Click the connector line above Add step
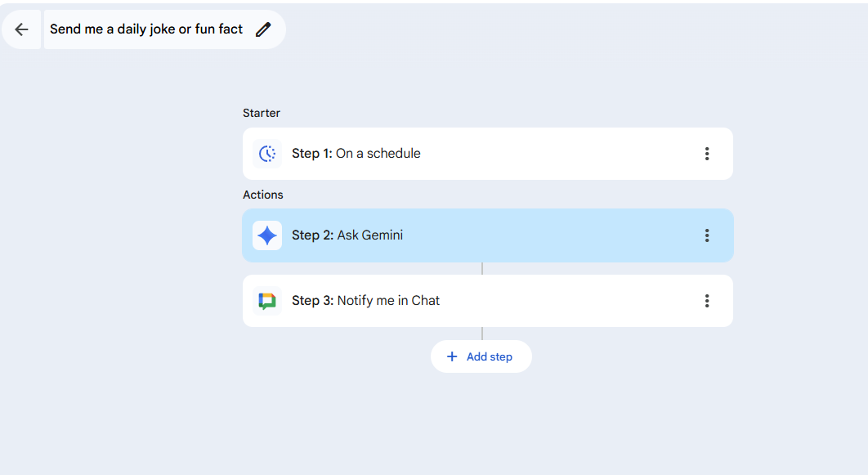Image resolution: width=868 pixels, height=475 pixels. (482, 334)
